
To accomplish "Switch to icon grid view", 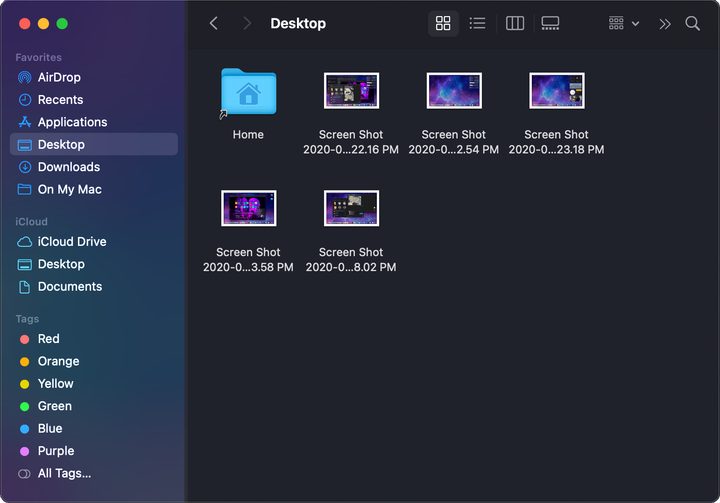I will click(443, 23).
